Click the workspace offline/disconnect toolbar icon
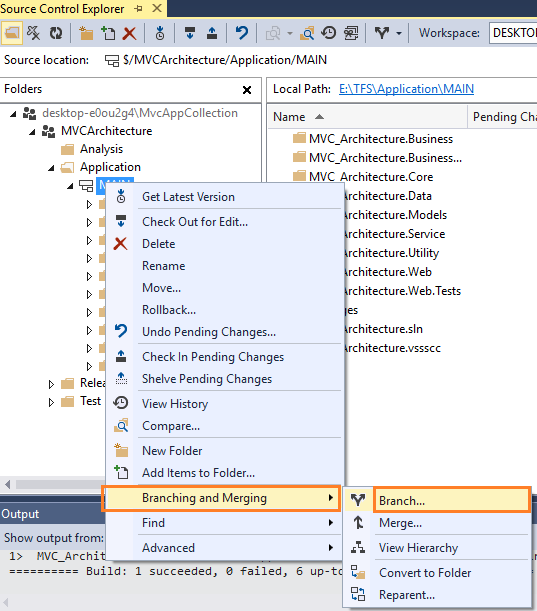This screenshot has width=537, height=611. click(x=34, y=33)
